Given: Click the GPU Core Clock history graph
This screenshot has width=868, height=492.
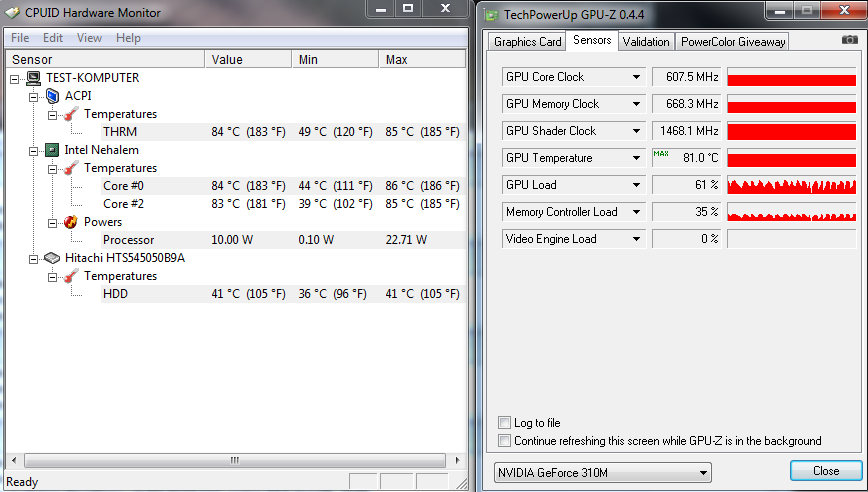Looking at the screenshot, I should tap(791, 77).
